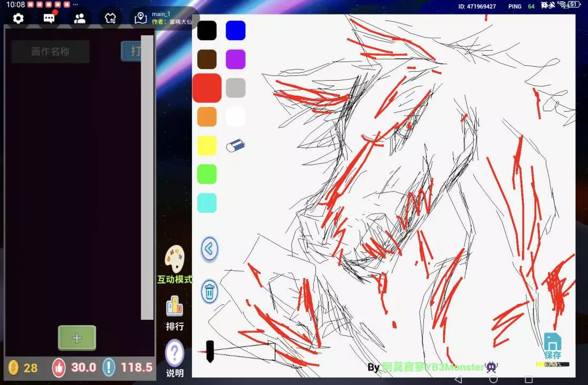Select the eraser tool

235,145
